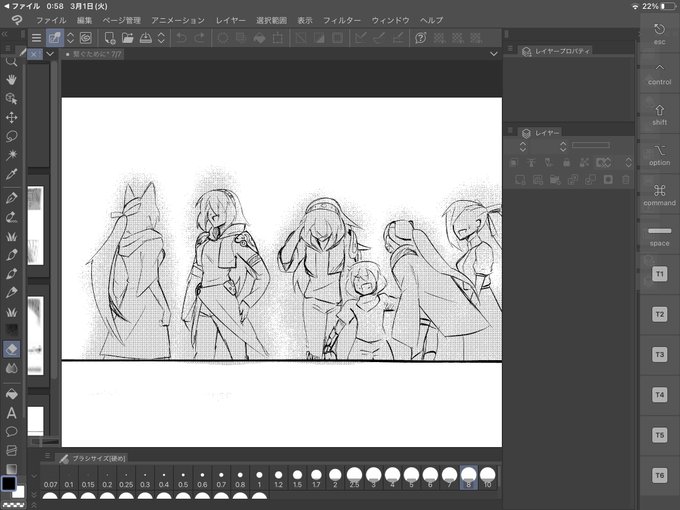
Task: Click the Redo arrow icon
Action: pos(199,38)
